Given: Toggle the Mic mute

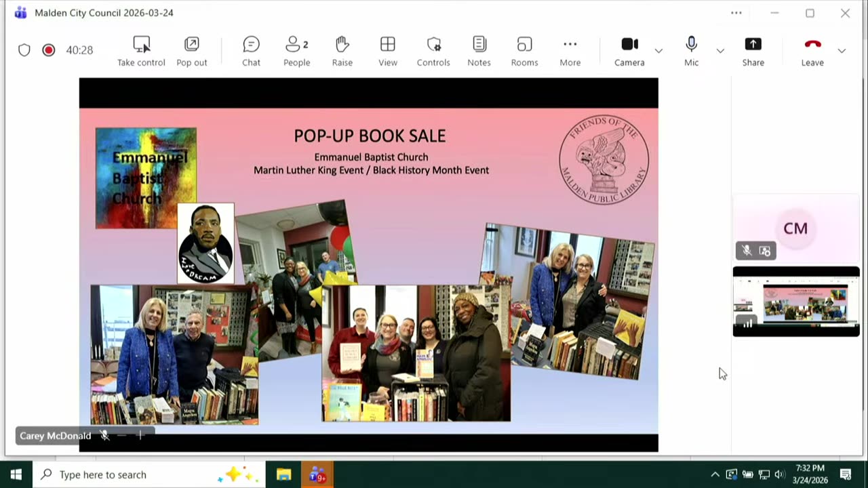Looking at the screenshot, I should 691,52.
